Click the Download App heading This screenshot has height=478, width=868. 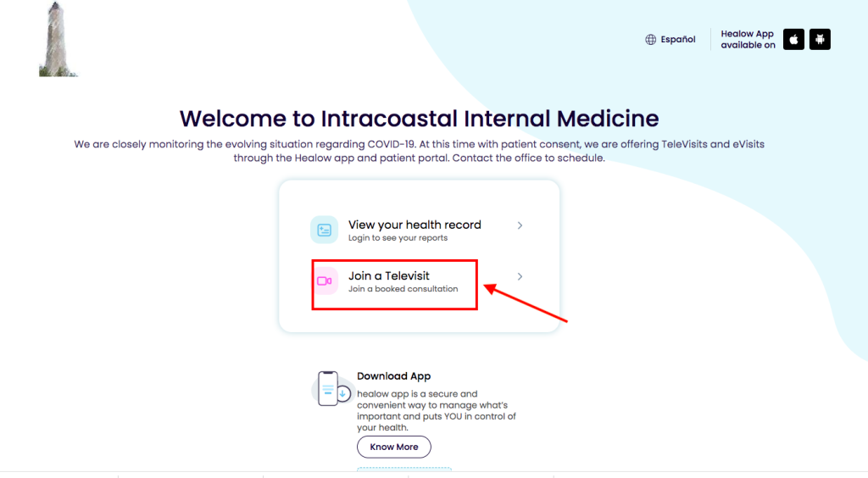point(393,376)
